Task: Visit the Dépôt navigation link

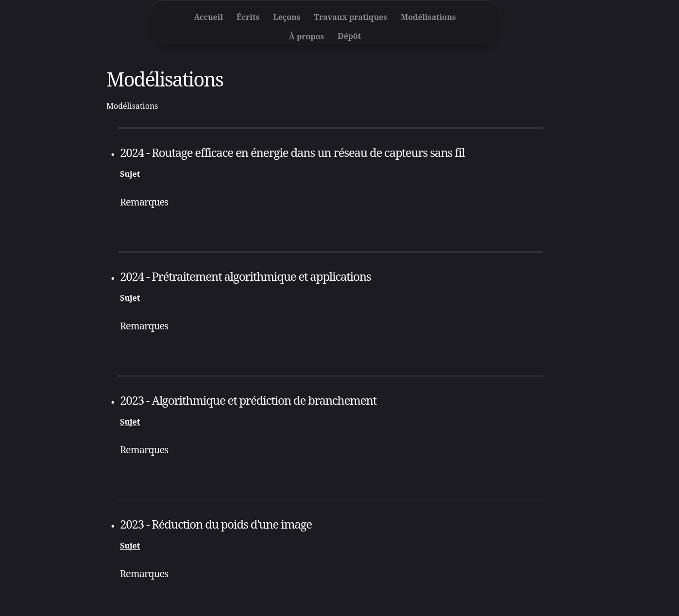Action: coord(349,36)
